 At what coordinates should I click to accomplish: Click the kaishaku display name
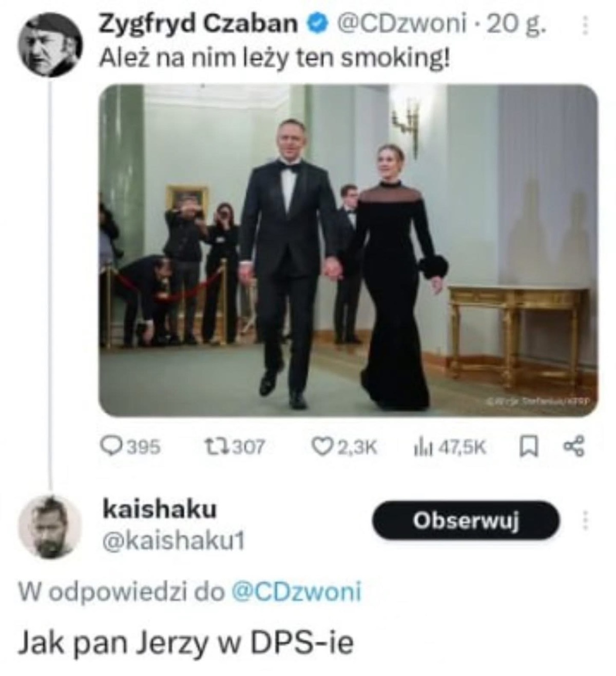[160, 510]
